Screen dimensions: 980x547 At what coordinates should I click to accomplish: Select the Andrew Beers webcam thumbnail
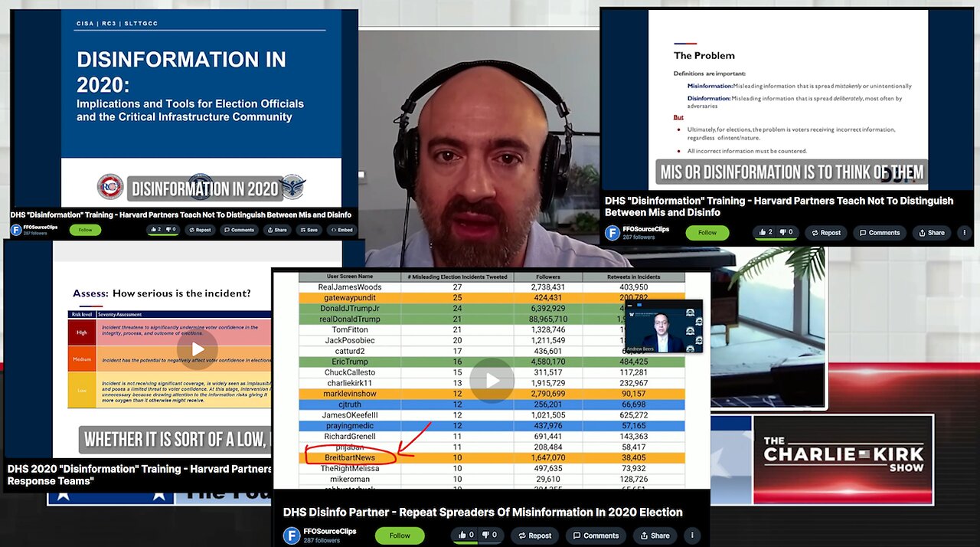tap(663, 325)
